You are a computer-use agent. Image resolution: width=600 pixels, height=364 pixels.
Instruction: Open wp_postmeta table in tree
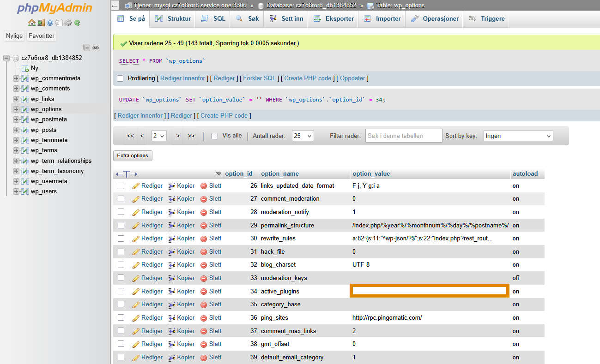click(x=48, y=119)
